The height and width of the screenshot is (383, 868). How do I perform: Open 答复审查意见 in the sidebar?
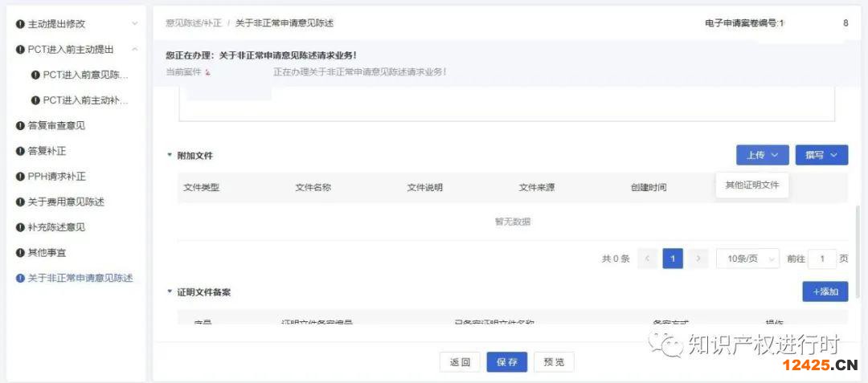point(56,125)
